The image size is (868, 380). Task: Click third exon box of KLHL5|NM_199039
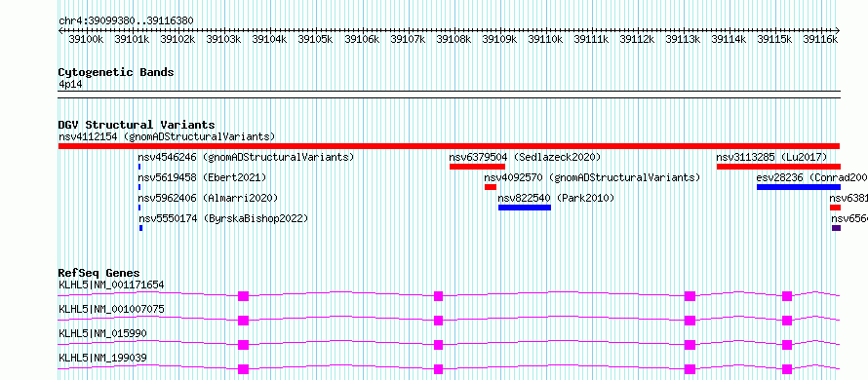pyautogui.click(x=690, y=369)
